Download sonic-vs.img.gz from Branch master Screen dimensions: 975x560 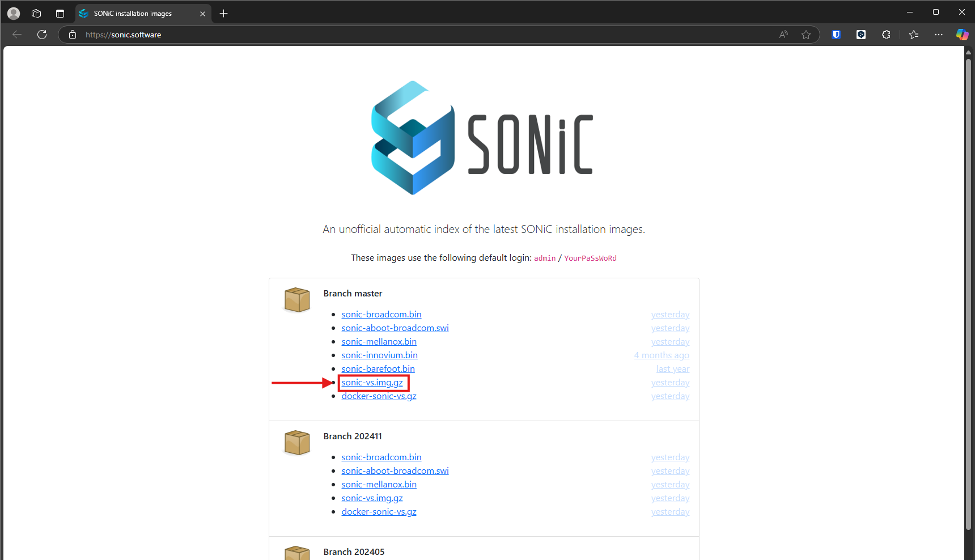tap(372, 383)
